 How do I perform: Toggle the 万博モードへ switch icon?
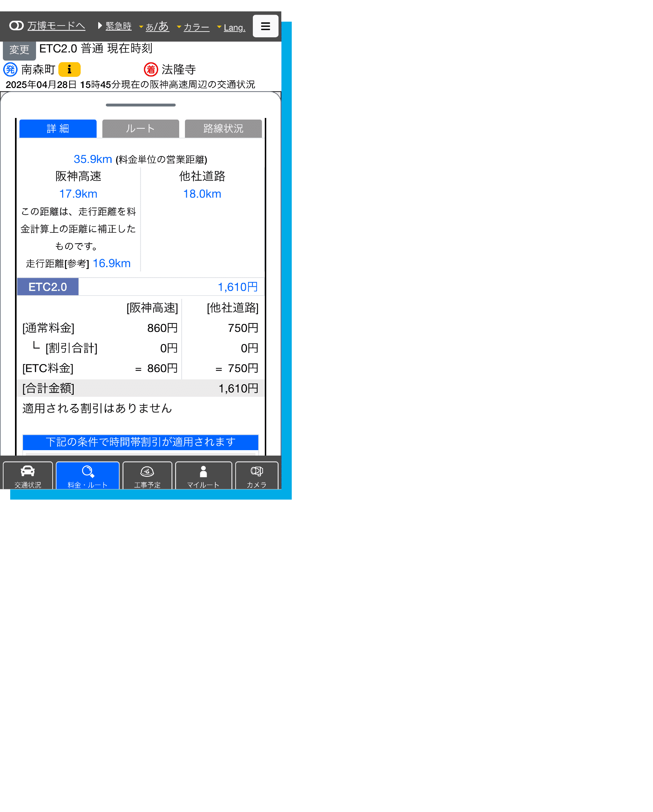(x=16, y=26)
